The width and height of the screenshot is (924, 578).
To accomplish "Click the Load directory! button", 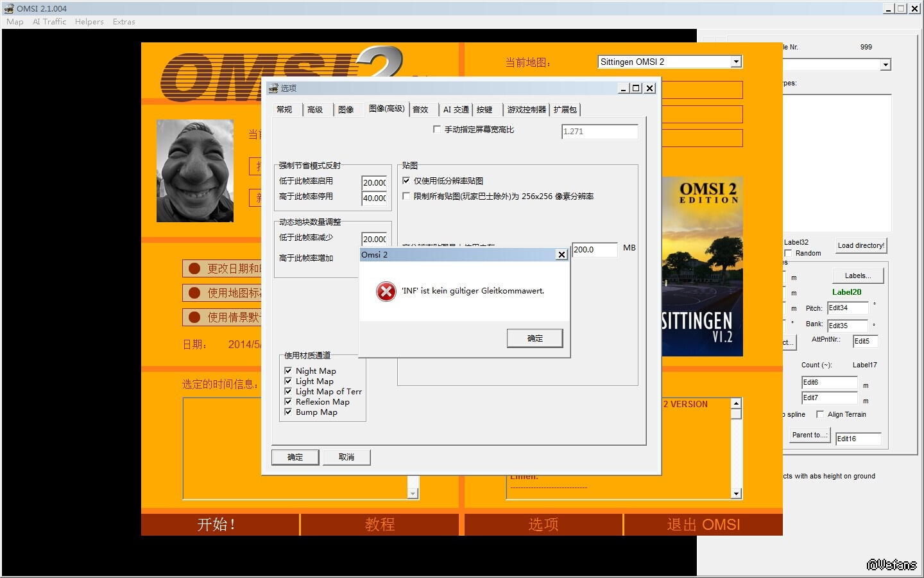I will coord(861,245).
